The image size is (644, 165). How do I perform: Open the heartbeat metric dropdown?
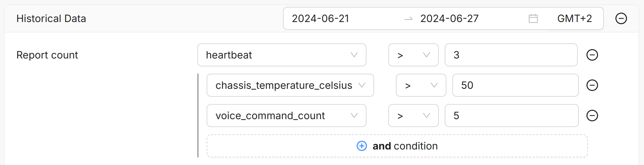281,55
